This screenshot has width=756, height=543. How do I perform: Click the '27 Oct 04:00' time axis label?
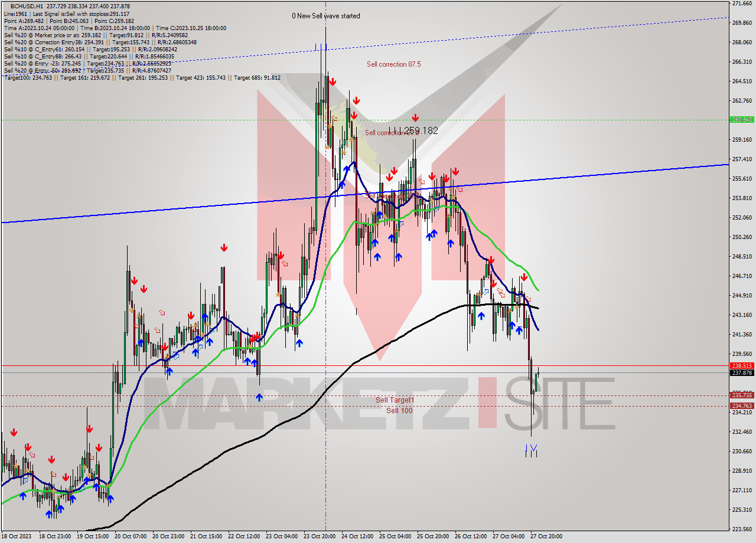509,537
